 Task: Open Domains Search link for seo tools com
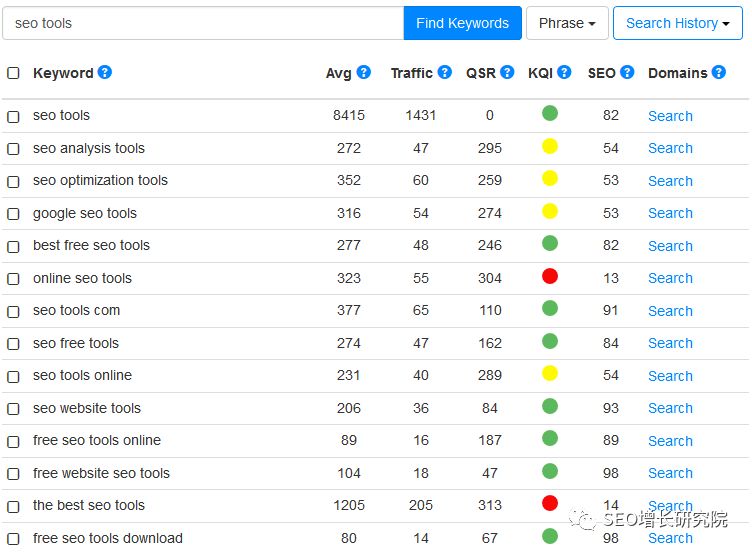tap(670, 311)
